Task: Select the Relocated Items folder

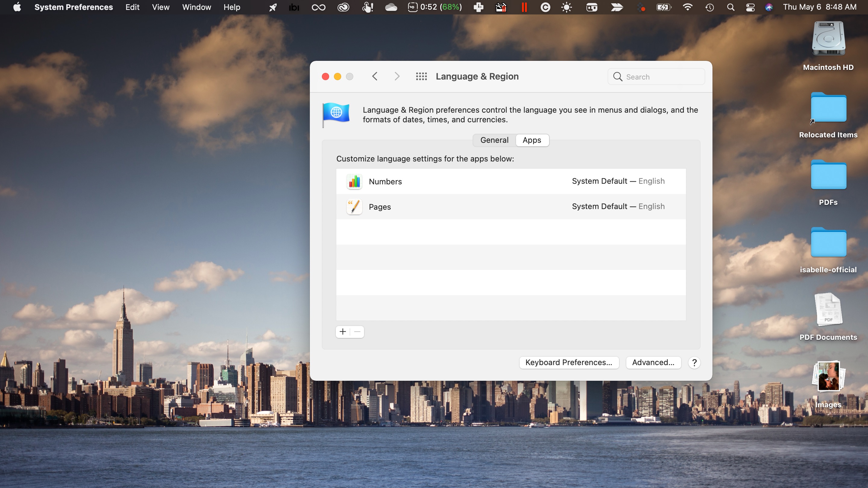Action: pos(828,114)
